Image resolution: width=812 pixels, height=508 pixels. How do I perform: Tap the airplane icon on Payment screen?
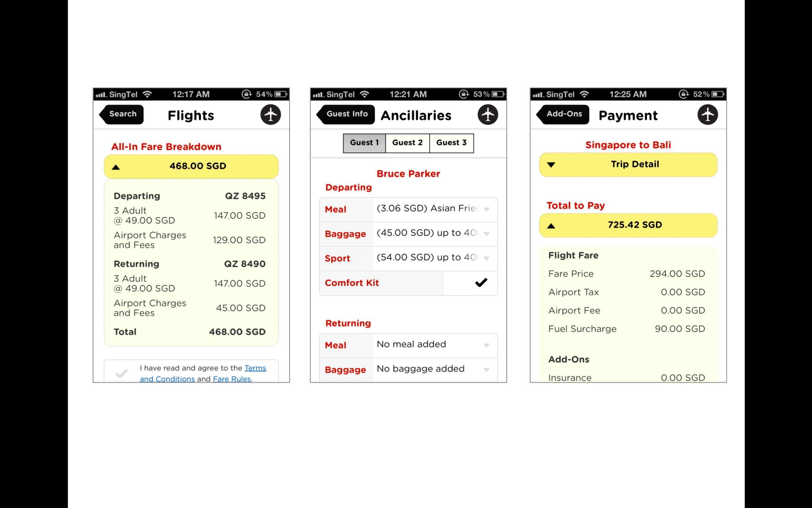pos(708,115)
